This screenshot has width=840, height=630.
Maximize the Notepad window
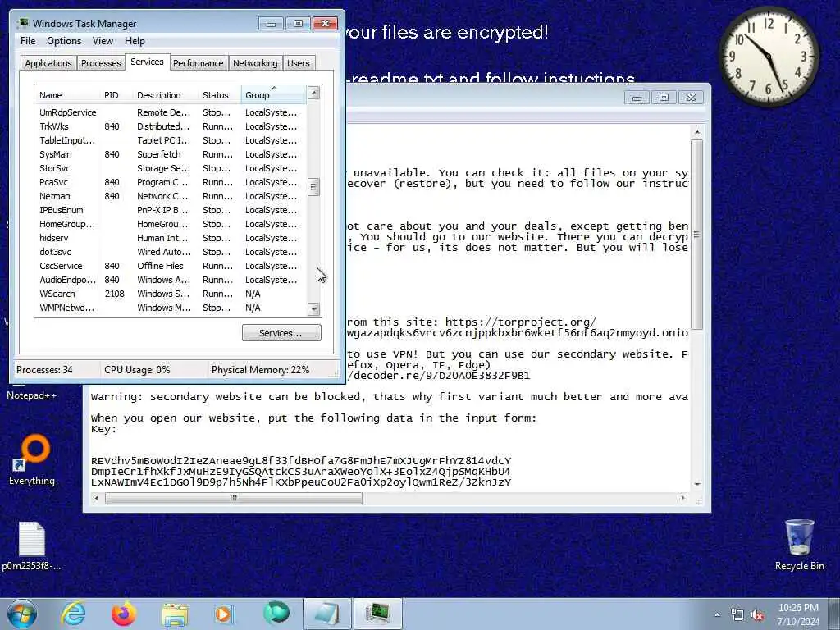(x=664, y=98)
